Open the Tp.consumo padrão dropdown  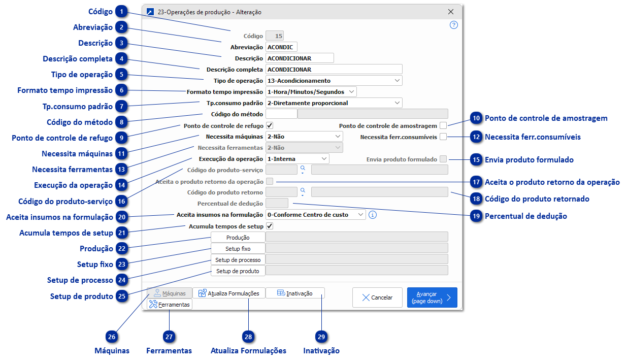(397, 103)
